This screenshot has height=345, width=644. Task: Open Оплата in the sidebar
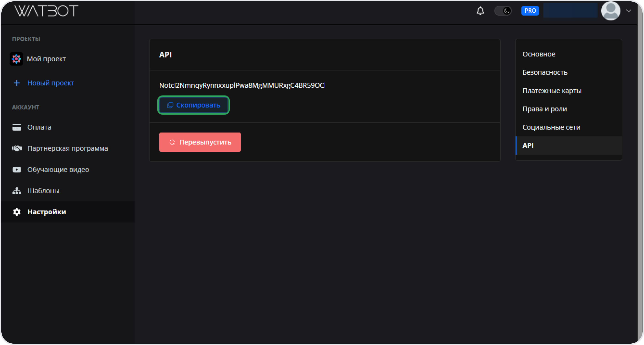[x=39, y=127]
